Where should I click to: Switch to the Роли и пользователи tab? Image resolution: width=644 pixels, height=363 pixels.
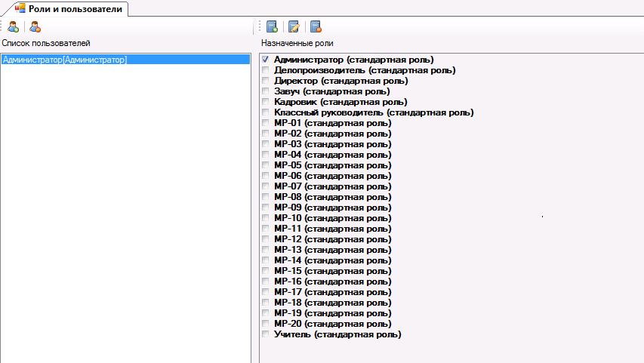tap(69, 9)
